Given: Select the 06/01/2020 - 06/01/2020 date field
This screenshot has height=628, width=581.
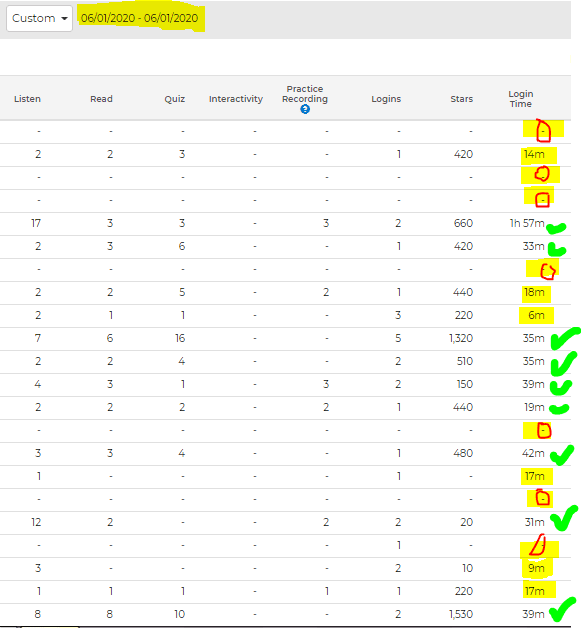Looking at the screenshot, I should pyautogui.click(x=139, y=18).
